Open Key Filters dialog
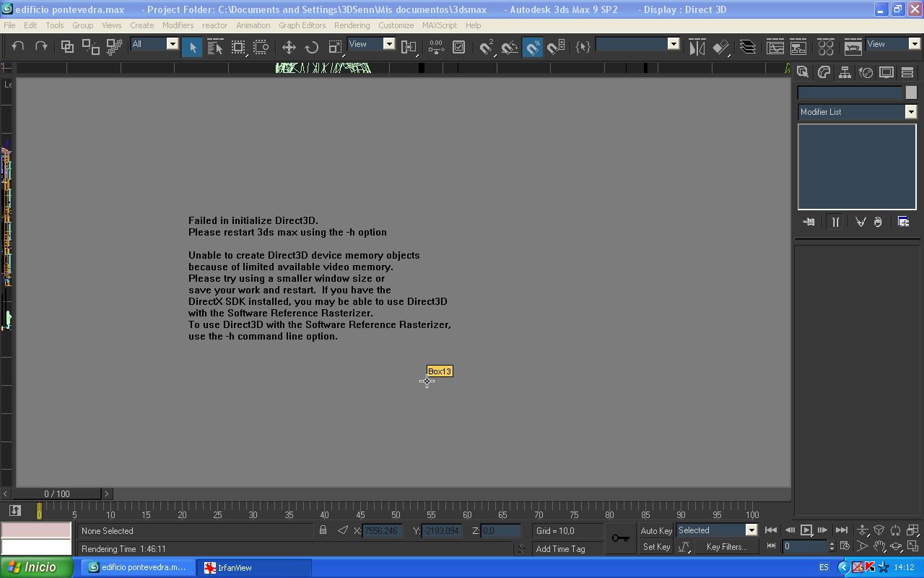 [727, 547]
